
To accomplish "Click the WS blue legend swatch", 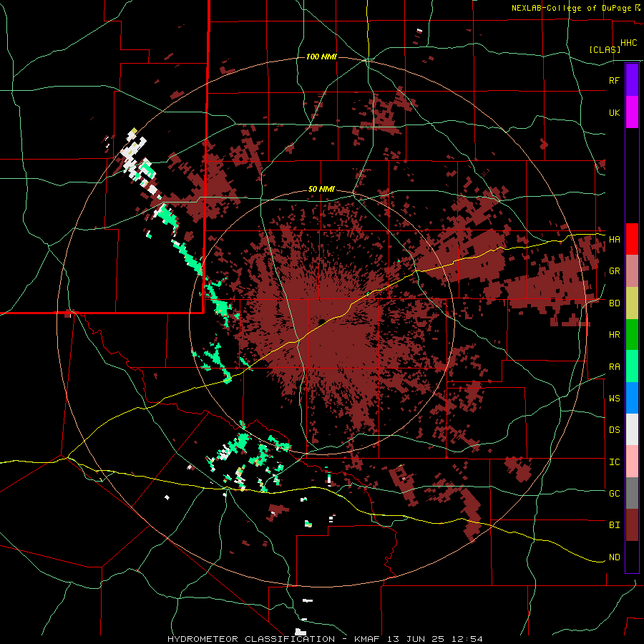I will click(x=632, y=398).
